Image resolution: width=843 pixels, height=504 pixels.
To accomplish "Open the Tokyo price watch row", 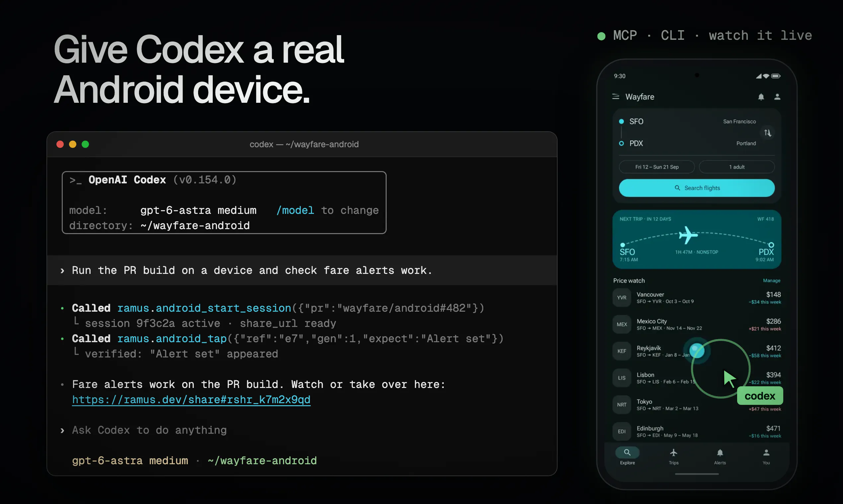I will (x=697, y=405).
